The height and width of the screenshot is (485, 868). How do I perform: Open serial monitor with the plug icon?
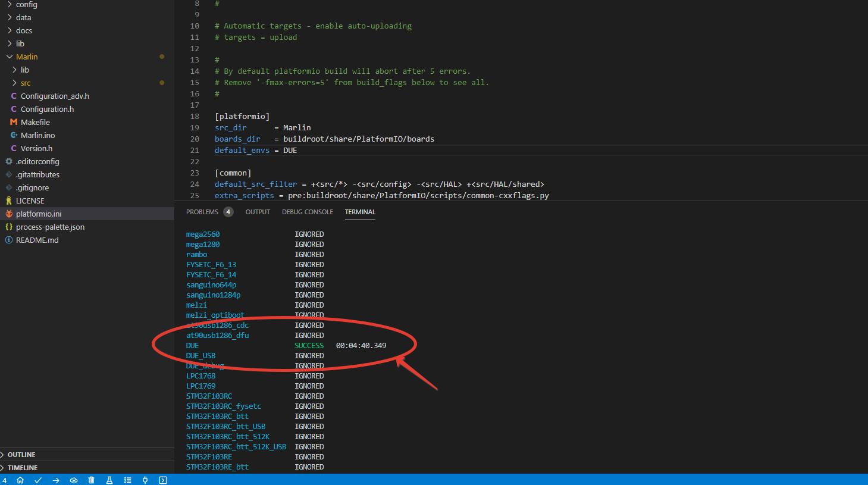(145, 480)
